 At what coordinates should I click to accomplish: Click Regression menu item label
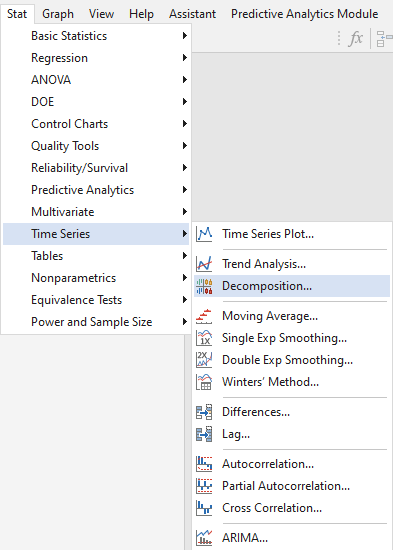pyautogui.click(x=59, y=58)
